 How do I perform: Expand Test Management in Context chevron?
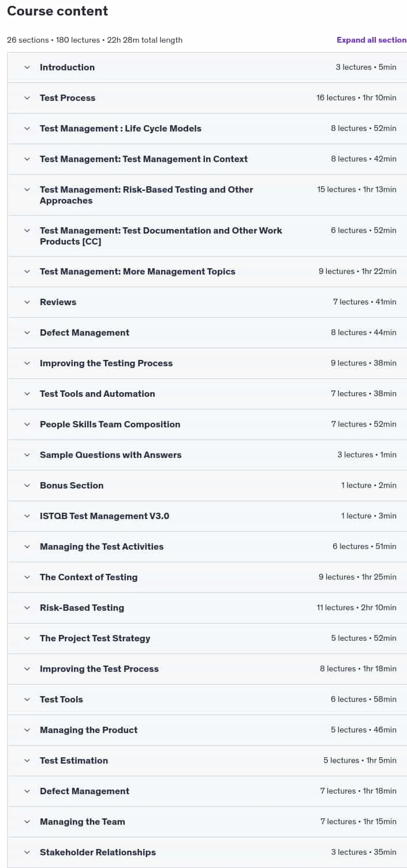coord(27,159)
